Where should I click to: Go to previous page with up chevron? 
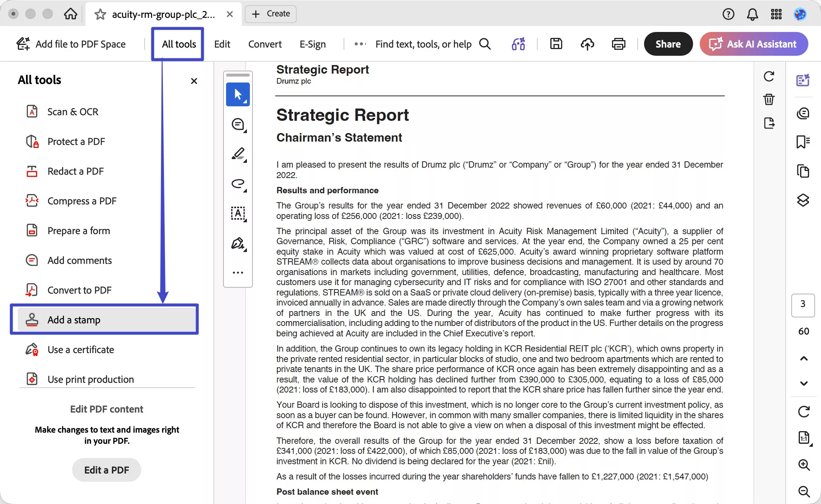(804, 359)
